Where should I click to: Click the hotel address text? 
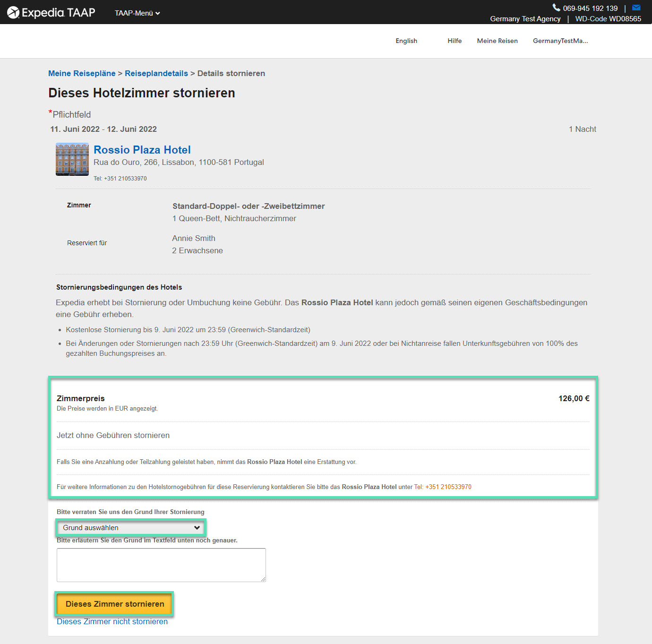coord(179,162)
